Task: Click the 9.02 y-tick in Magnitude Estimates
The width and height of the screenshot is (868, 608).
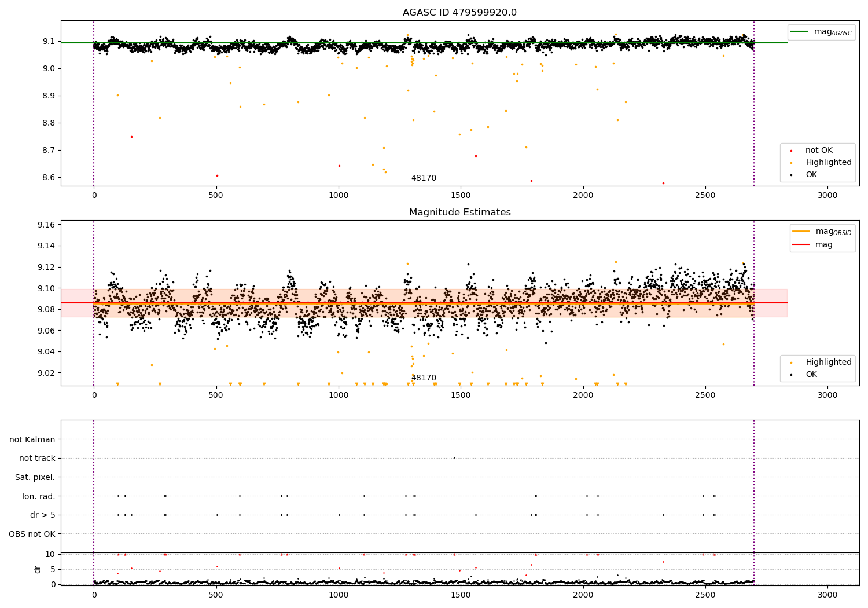Action: click(46, 373)
